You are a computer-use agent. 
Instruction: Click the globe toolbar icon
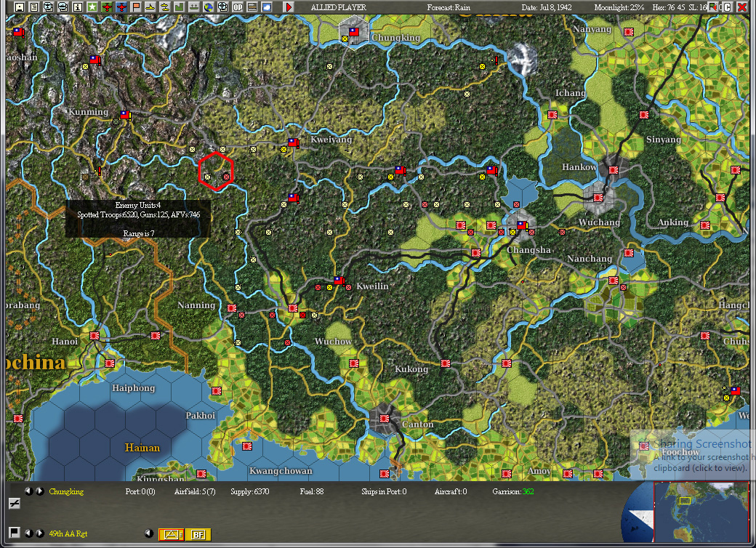(209, 7)
